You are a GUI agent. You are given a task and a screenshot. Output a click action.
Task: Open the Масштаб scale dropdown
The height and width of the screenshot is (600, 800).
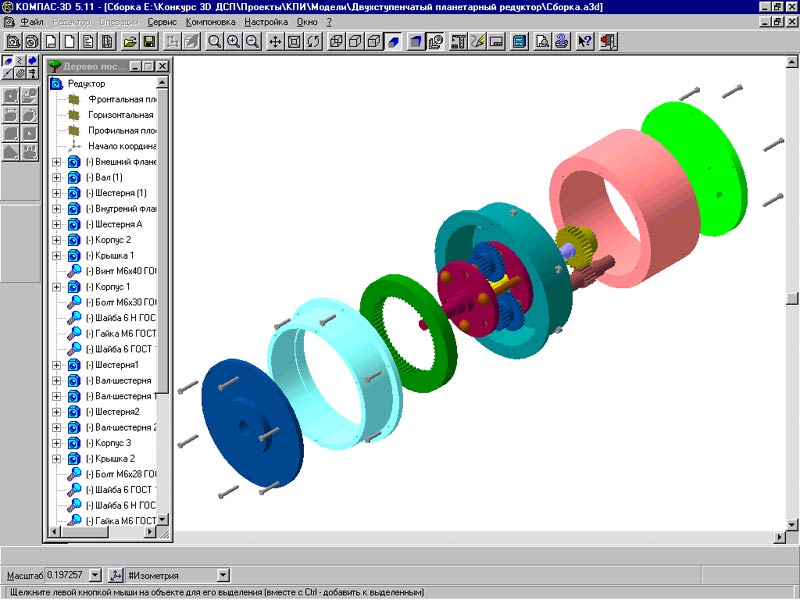click(x=95, y=575)
